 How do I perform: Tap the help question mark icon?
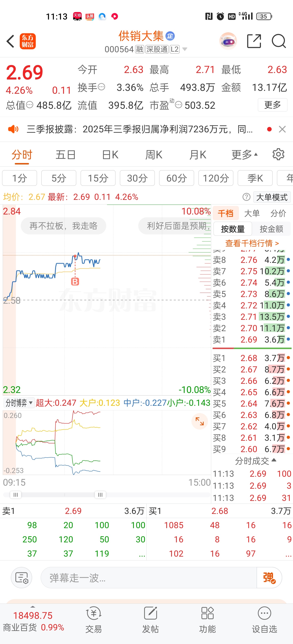click(246, 197)
